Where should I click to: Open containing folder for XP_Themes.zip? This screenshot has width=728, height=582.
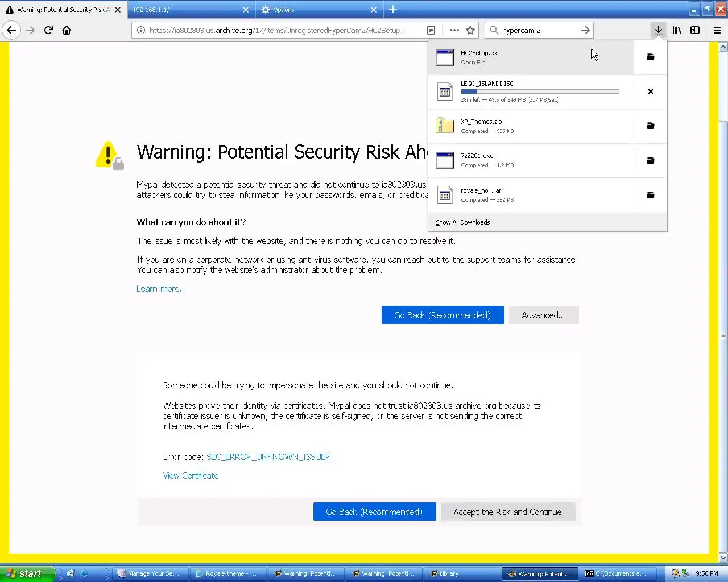point(651,126)
